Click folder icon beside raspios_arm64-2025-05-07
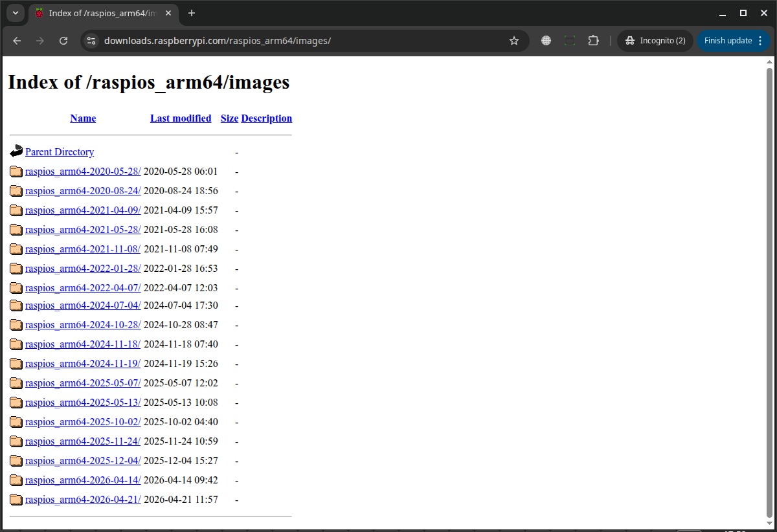 click(x=16, y=383)
